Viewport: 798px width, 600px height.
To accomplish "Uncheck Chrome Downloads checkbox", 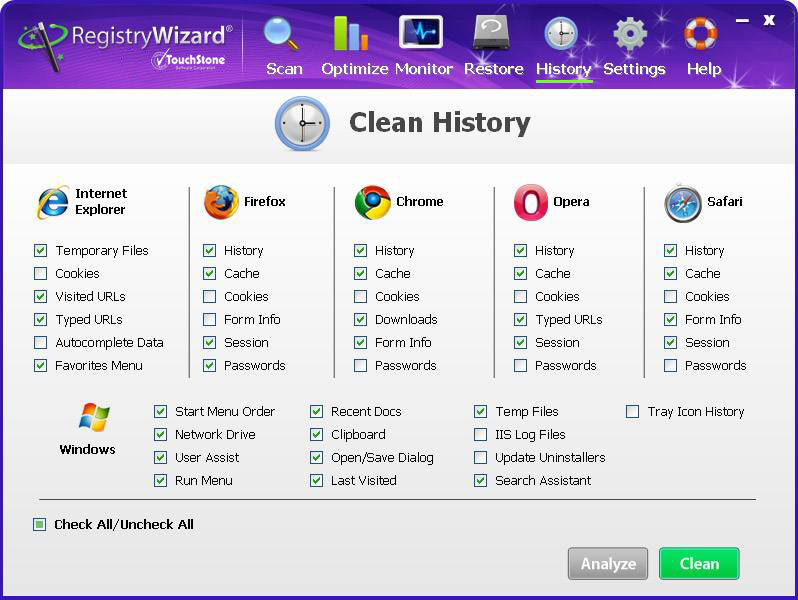I will (360, 319).
